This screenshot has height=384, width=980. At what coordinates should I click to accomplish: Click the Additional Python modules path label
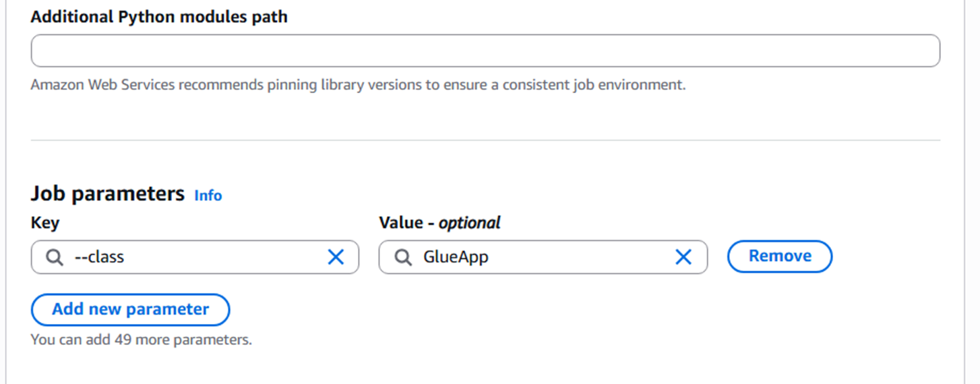[159, 17]
